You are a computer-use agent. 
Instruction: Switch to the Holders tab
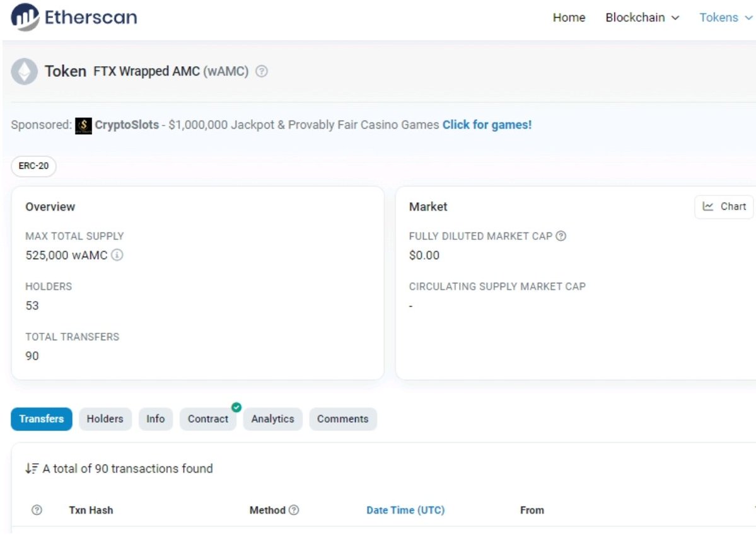[105, 419]
